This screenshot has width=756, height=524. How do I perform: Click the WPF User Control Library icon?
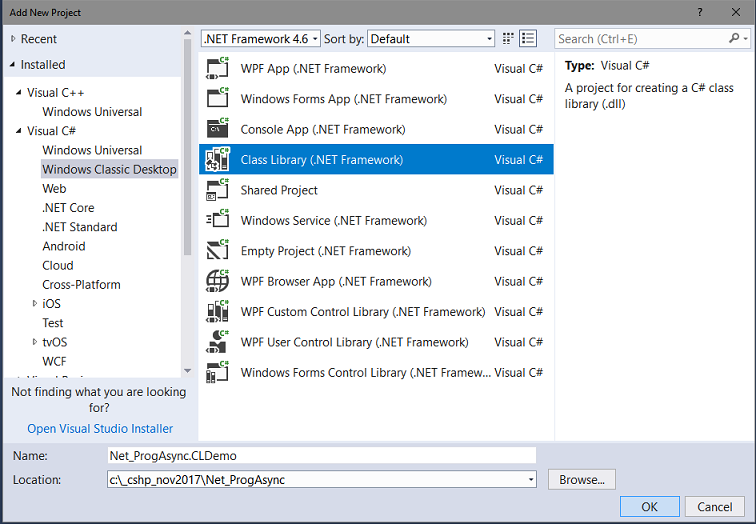pos(217,342)
